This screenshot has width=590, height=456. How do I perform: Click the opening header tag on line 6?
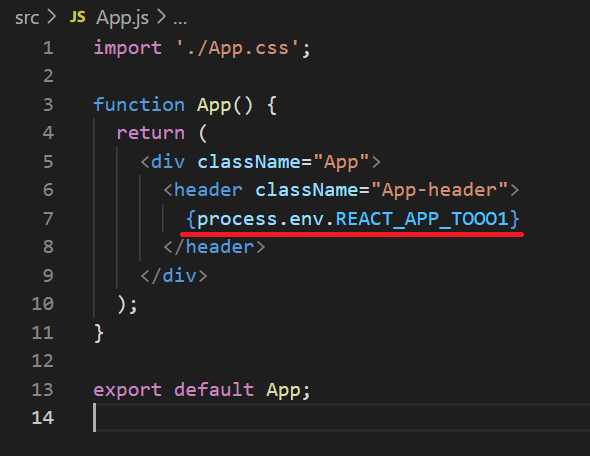click(x=203, y=190)
